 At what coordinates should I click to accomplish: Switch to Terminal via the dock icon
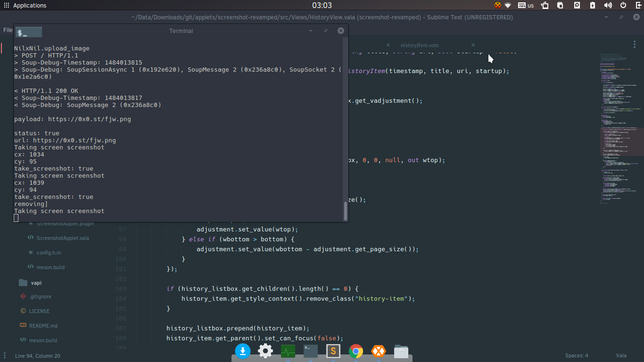click(x=311, y=351)
